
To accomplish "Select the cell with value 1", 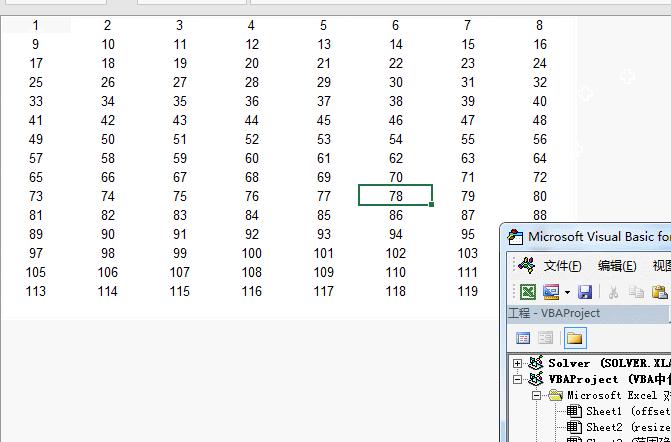I will click(x=36, y=25).
